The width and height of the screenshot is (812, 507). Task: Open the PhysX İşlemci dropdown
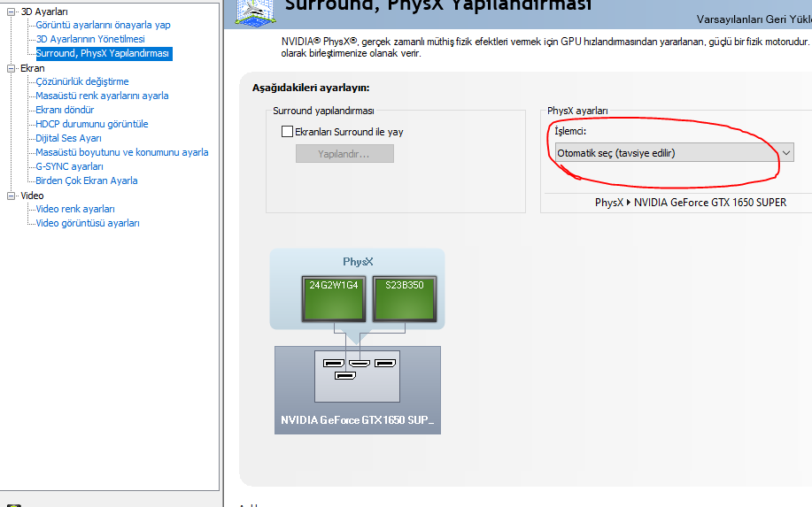(x=674, y=152)
